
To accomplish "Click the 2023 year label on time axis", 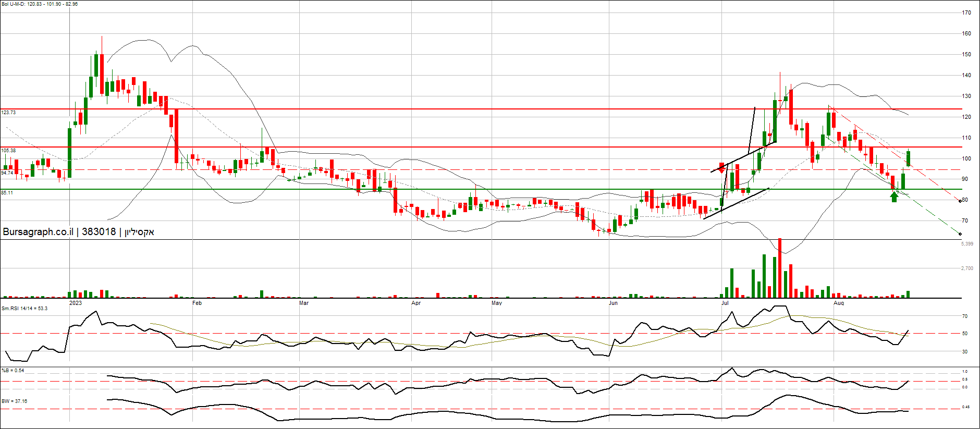I will (76, 303).
